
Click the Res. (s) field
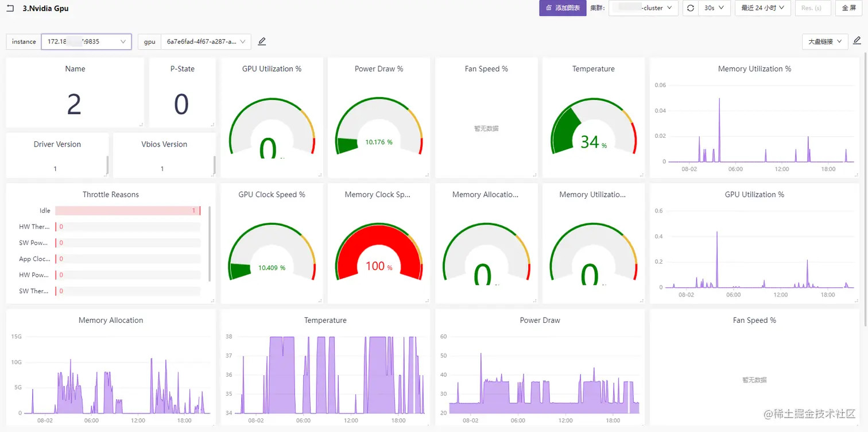812,8
